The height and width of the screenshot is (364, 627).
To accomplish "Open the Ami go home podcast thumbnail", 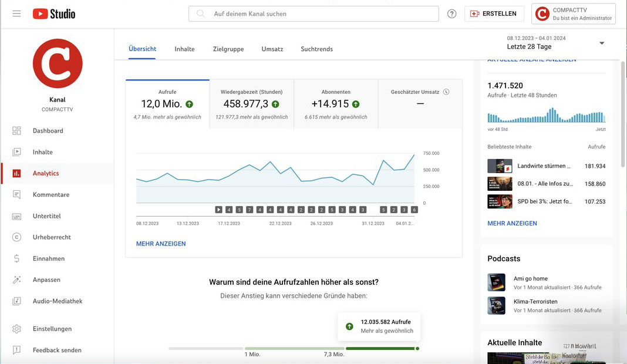I will tap(496, 282).
